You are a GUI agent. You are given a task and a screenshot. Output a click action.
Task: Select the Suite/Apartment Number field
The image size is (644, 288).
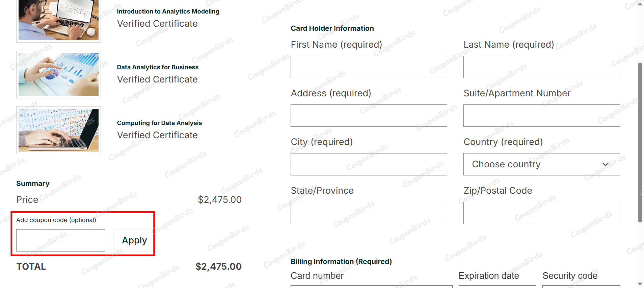541,116
